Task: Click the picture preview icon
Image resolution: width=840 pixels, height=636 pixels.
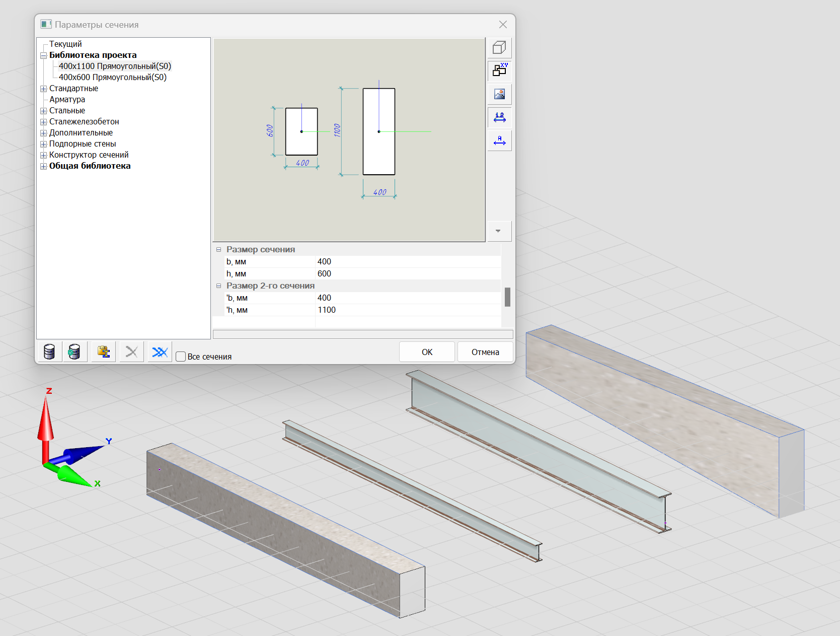Action: [499, 94]
